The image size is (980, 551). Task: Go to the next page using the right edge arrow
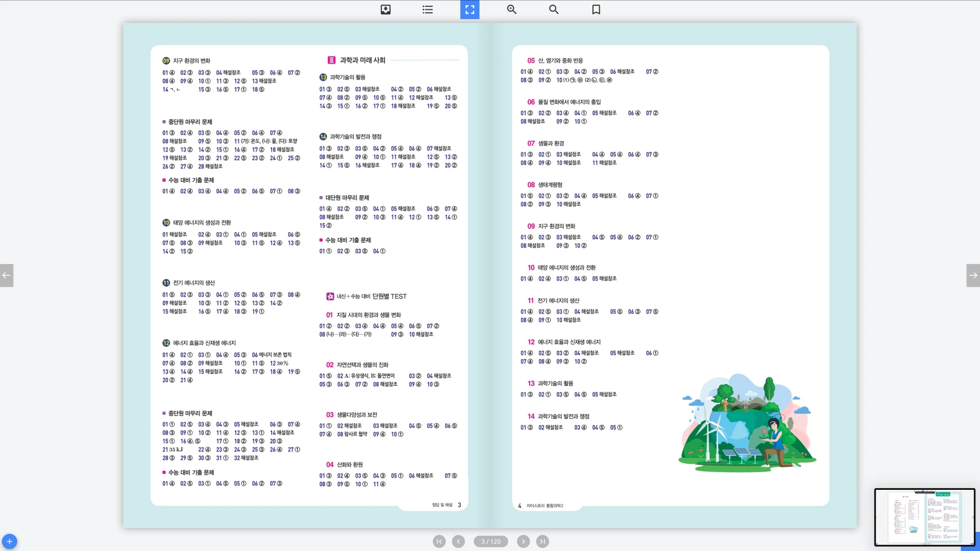click(x=973, y=275)
